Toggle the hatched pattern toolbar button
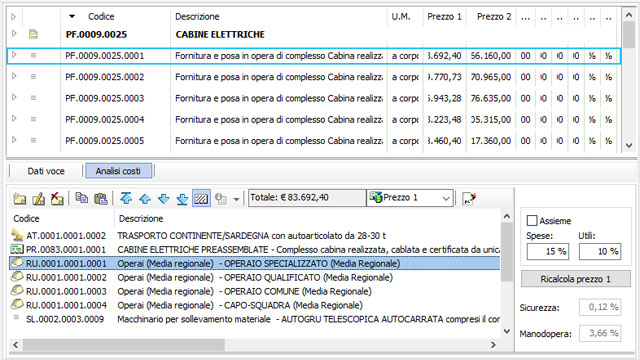Viewport: 640px width, 360px height. click(201, 198)
